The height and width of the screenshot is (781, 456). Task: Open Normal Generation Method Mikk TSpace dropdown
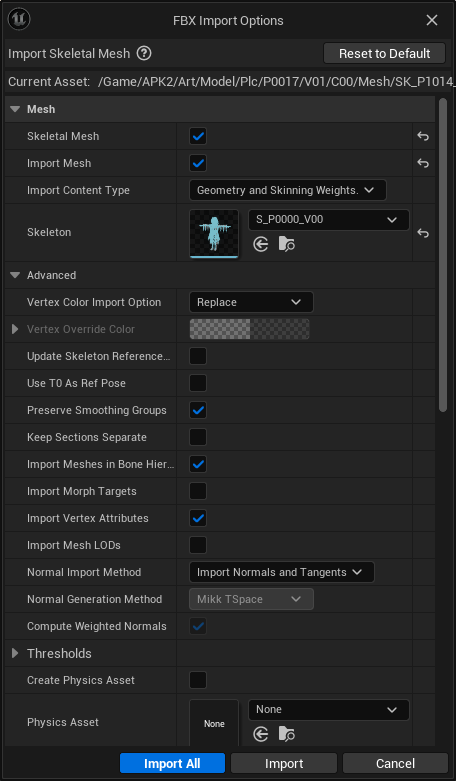tap(251, 599)
